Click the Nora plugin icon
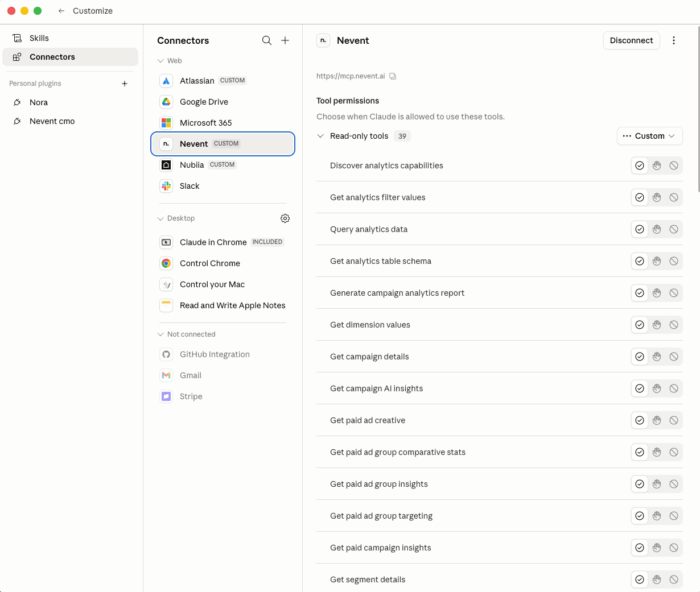This screenshot has width=700, height=592. click(17, 102)
